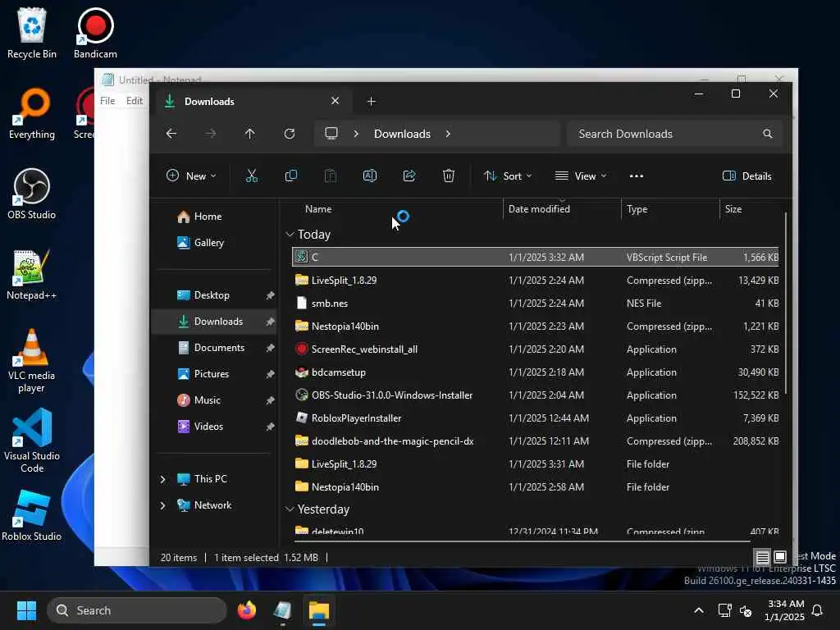Image resolution: width=840 pixels, height=630 pixels.
Task: Click chevron before Downloads breadcrumb
Action: (356, 134)
